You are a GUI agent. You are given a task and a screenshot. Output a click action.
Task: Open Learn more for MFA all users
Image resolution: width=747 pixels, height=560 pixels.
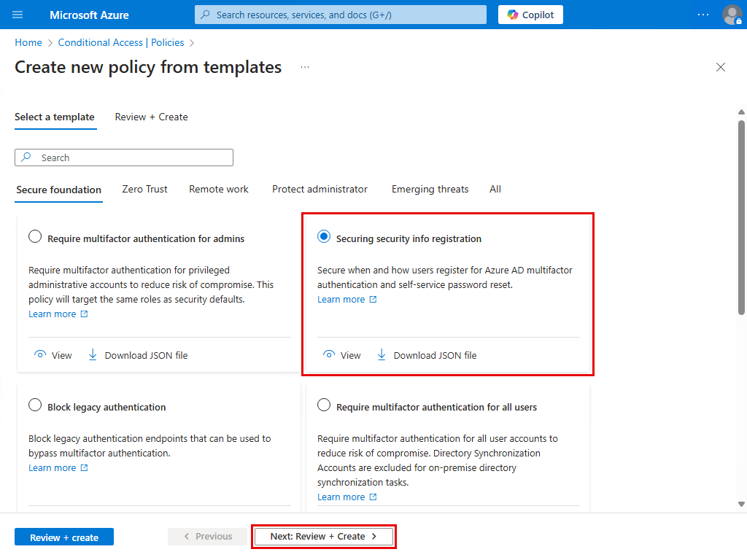tap(341, 497)
